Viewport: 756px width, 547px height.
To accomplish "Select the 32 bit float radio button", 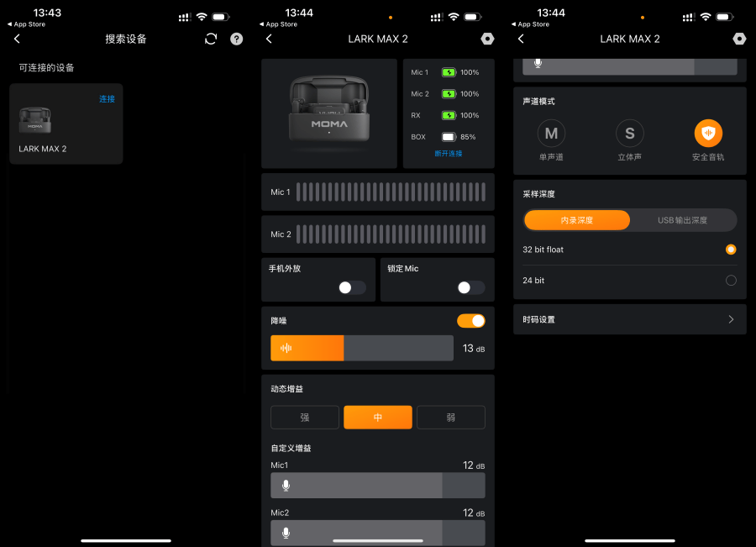I will click(731, 250).
